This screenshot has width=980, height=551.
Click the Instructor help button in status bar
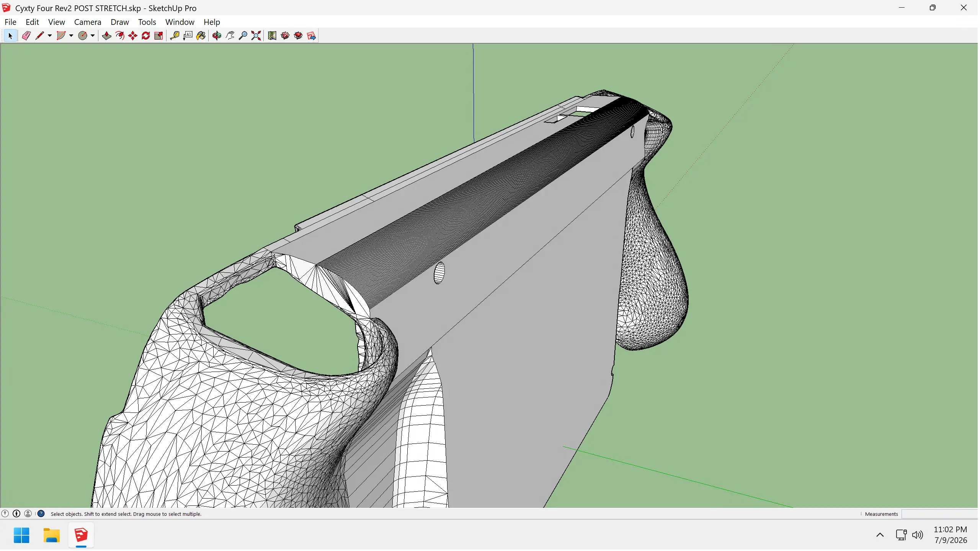click(41, 515)
